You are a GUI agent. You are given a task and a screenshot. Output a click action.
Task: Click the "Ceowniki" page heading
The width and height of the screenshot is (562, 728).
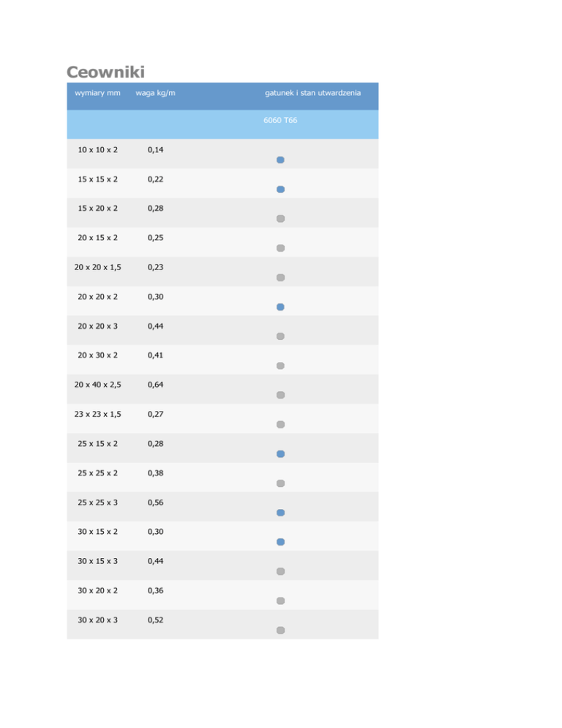105,72
